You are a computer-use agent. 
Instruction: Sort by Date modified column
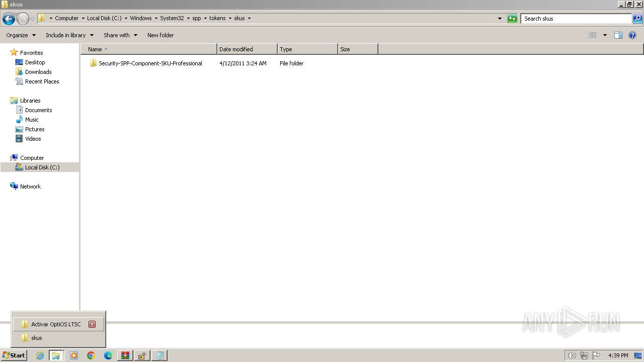[x=247, y=49]
